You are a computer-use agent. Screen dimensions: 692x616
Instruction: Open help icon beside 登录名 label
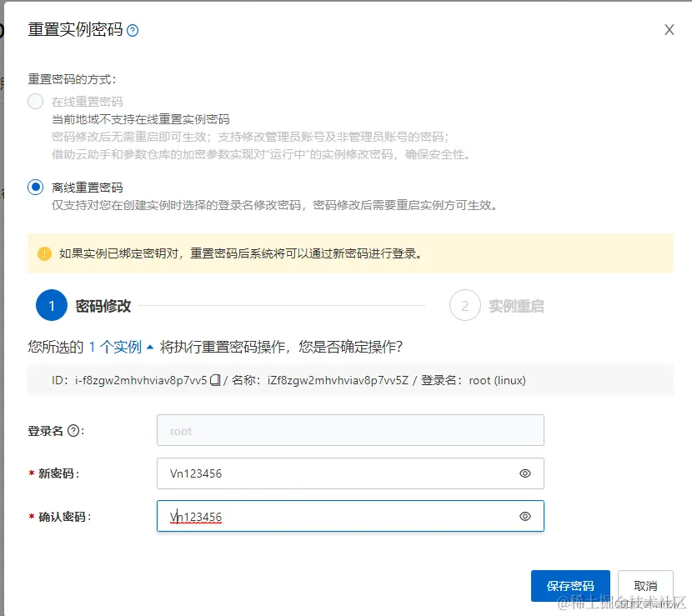(x=73, y=431)
